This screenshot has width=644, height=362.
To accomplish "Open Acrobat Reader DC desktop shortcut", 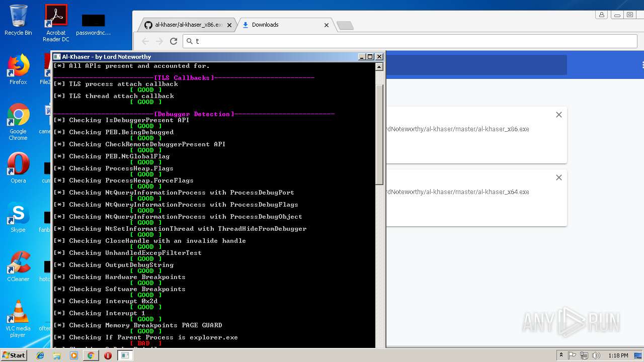I will [56, 23].
